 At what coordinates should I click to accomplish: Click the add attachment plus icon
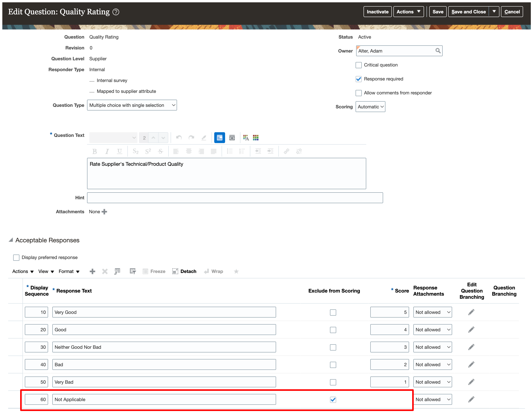tap(104, 212)
